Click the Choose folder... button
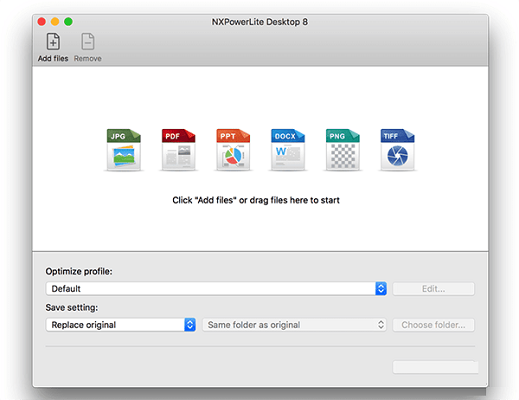519x400 pixels. [x=433, y=325]
